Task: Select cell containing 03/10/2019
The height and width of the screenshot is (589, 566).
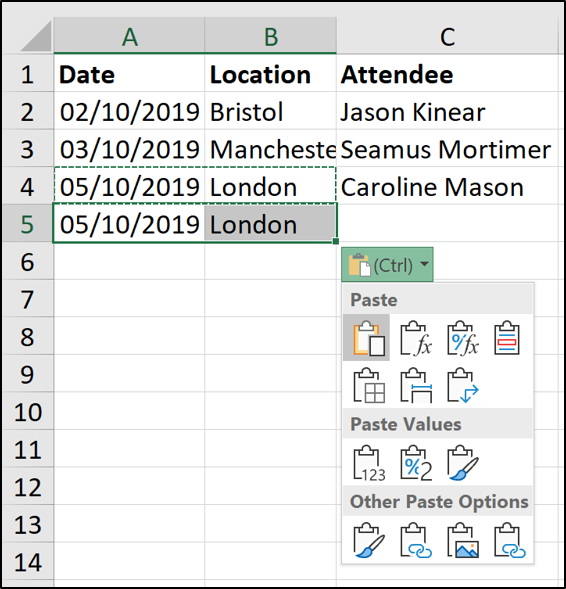Action: pos(129,149)
